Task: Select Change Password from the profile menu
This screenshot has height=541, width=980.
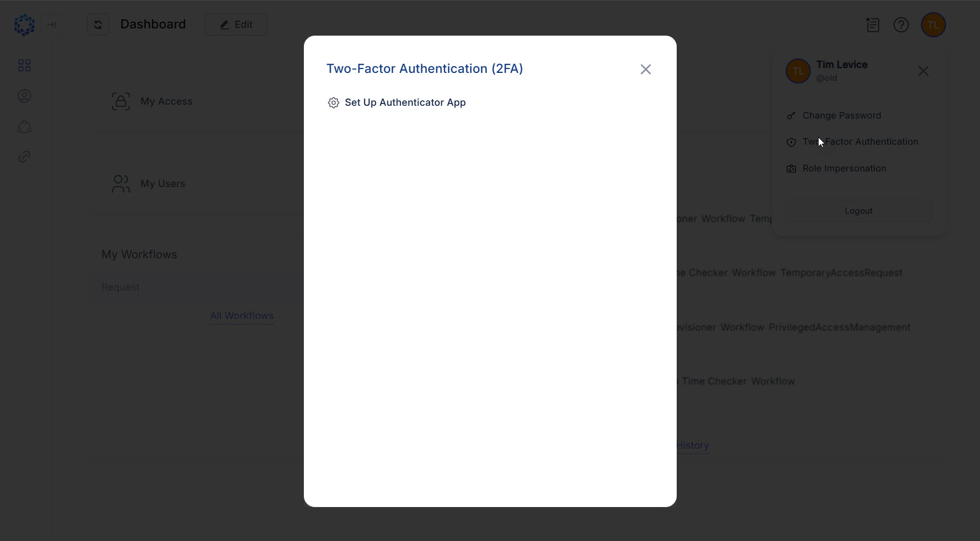Action: [841, 115]
